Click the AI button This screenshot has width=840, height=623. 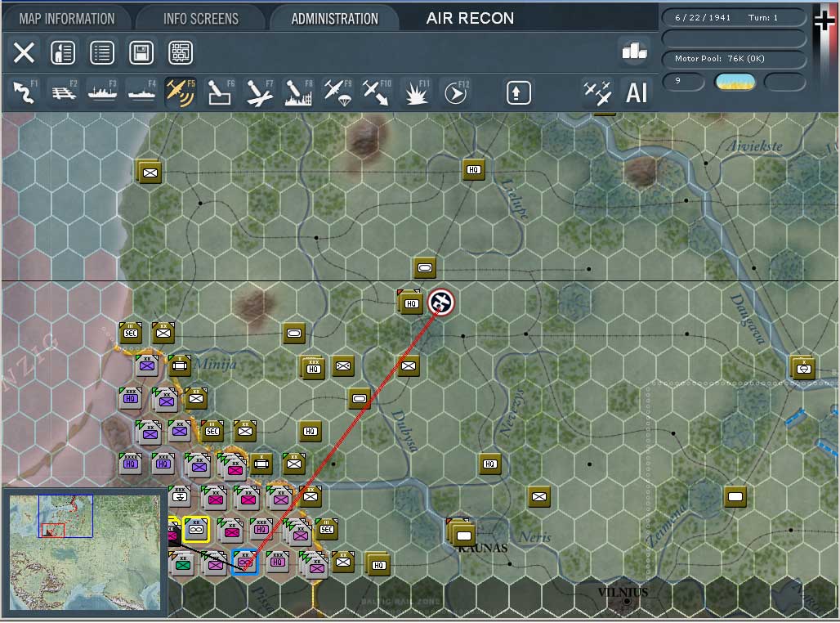click(637, 92)
